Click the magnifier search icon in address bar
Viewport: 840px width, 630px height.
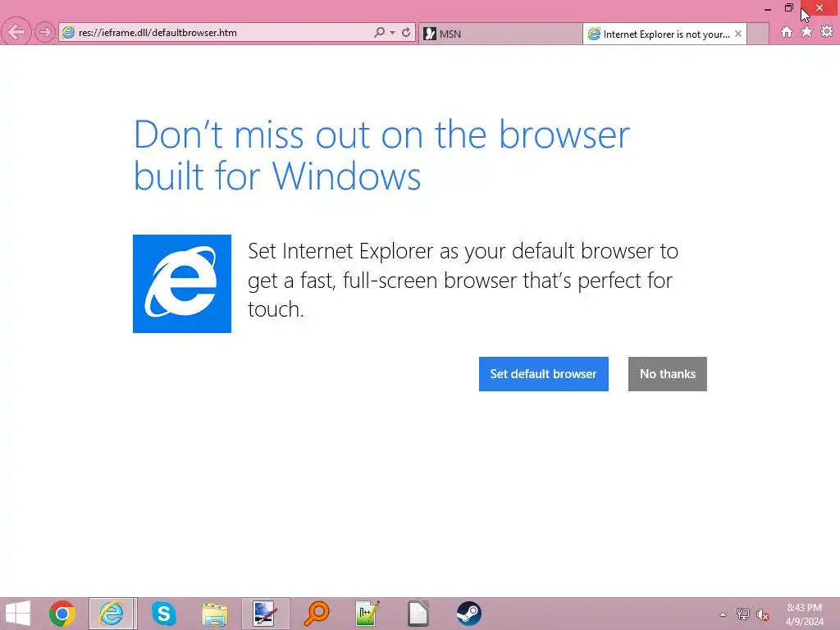pos(379,33)
